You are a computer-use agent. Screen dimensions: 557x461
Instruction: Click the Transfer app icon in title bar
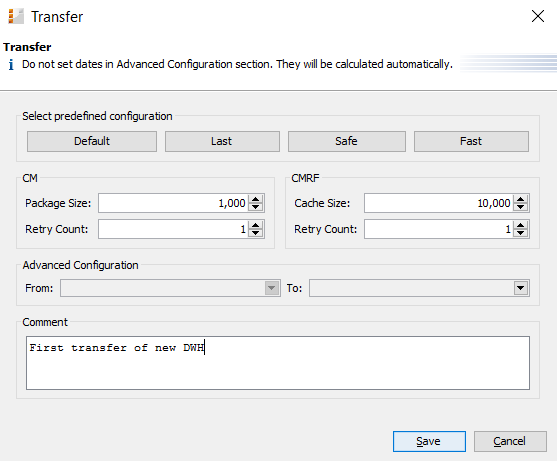(16, 17)
